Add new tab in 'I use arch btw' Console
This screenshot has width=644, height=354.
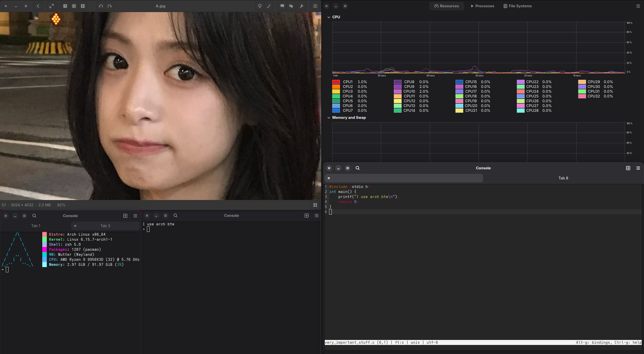(x=307, y=216)
